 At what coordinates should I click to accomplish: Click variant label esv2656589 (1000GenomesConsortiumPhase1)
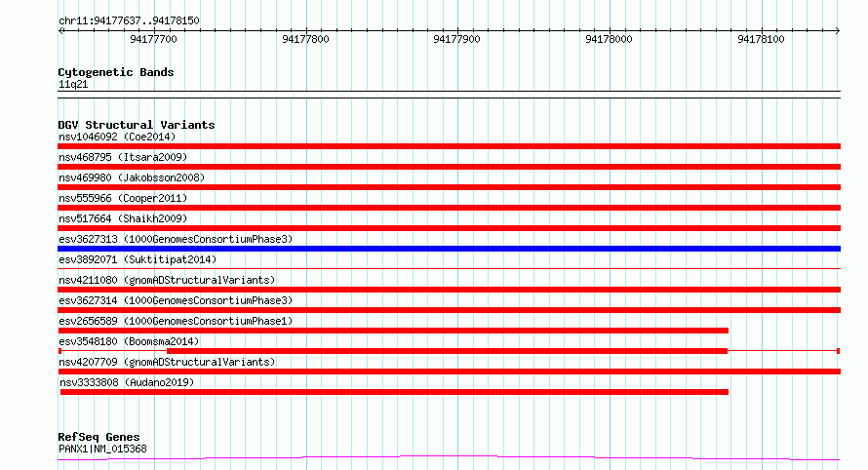176,321
